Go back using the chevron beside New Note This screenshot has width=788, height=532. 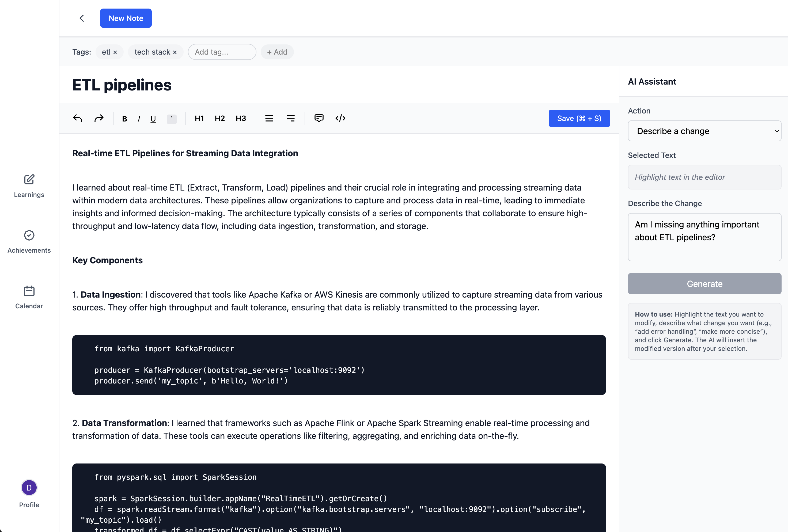pos(82,18)
